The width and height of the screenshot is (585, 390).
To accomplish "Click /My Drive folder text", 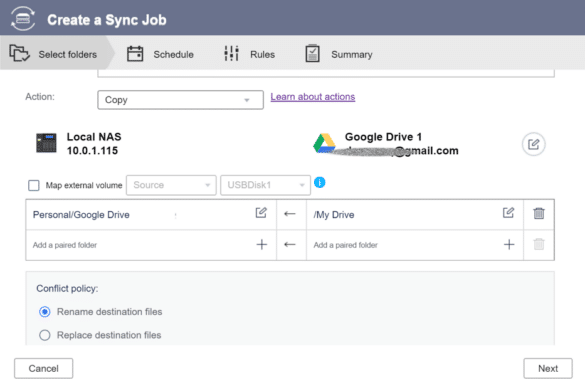I will [x=334, y=215].
